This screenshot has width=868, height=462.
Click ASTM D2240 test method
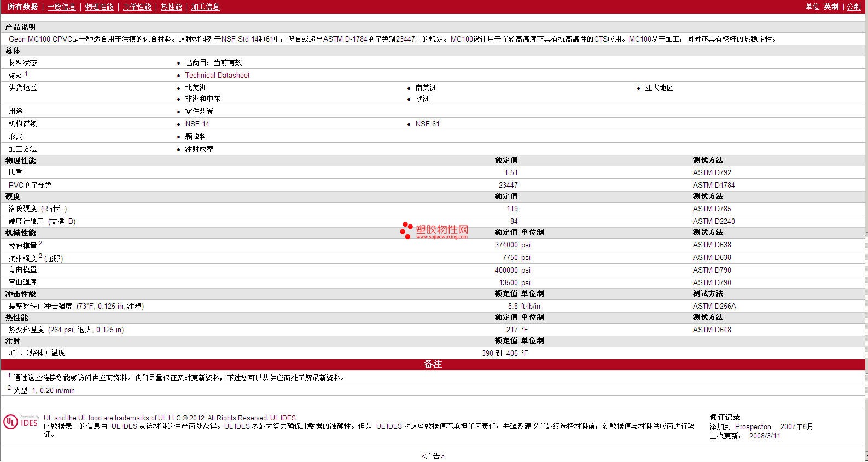point(714,222)
